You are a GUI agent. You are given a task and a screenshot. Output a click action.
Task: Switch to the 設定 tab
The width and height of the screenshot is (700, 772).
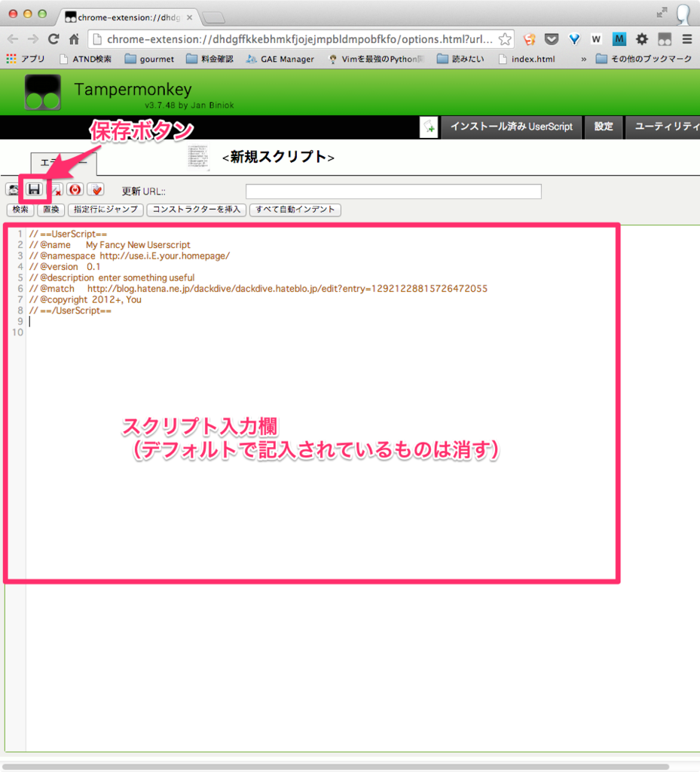coord(604,127)
